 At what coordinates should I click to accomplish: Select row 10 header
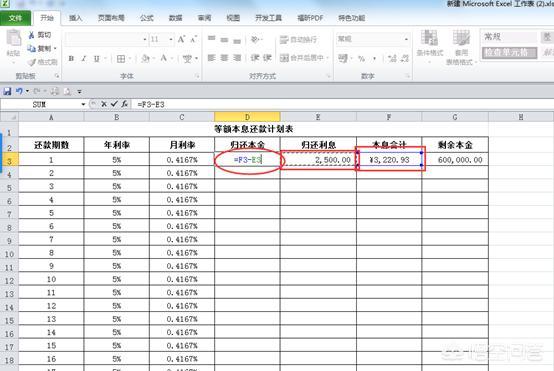coord(9,254)
